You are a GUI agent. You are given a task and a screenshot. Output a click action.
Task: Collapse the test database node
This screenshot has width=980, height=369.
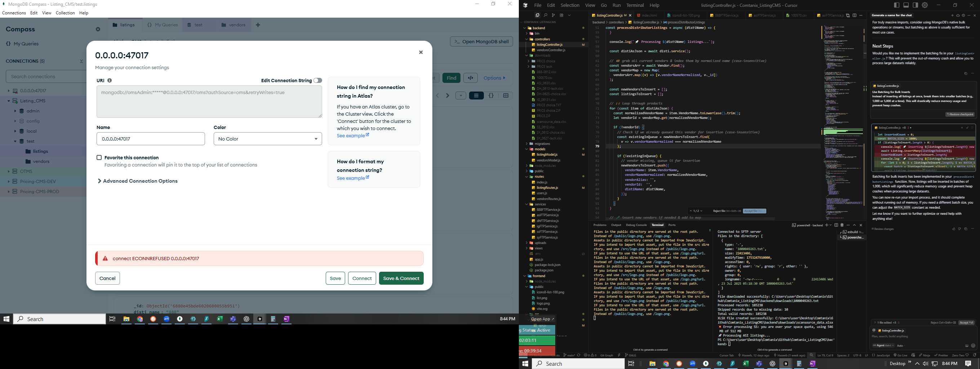click(15, 141)
